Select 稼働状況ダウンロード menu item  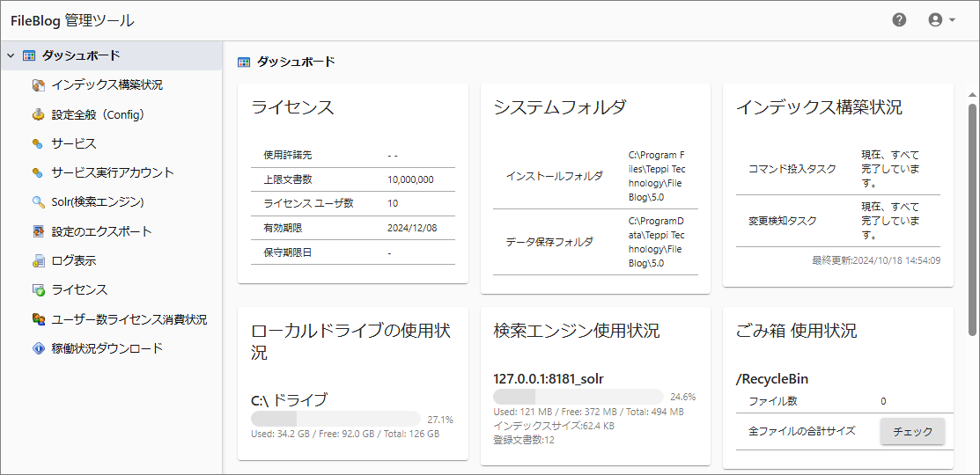tap(107, 348)
